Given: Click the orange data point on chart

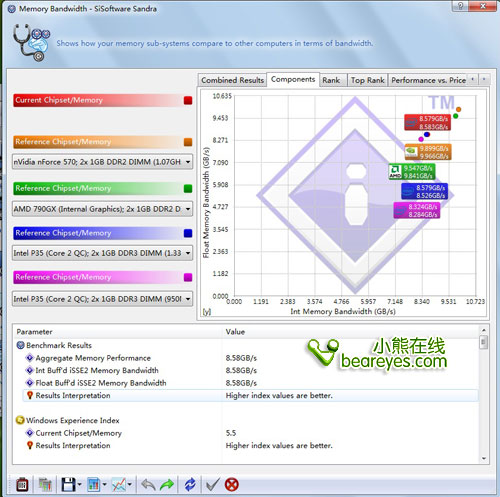Looking at the screenshot, I should tap(459, 109).
